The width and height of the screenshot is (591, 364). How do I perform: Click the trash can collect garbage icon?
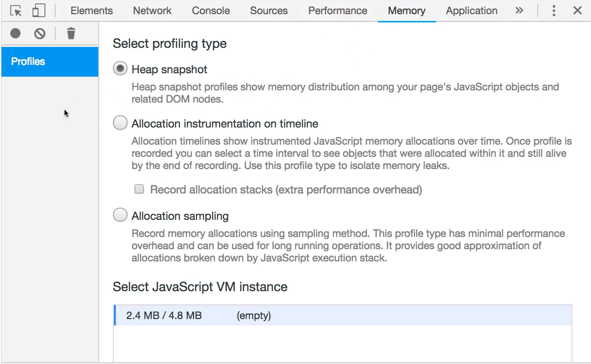[x=71, y=33]
